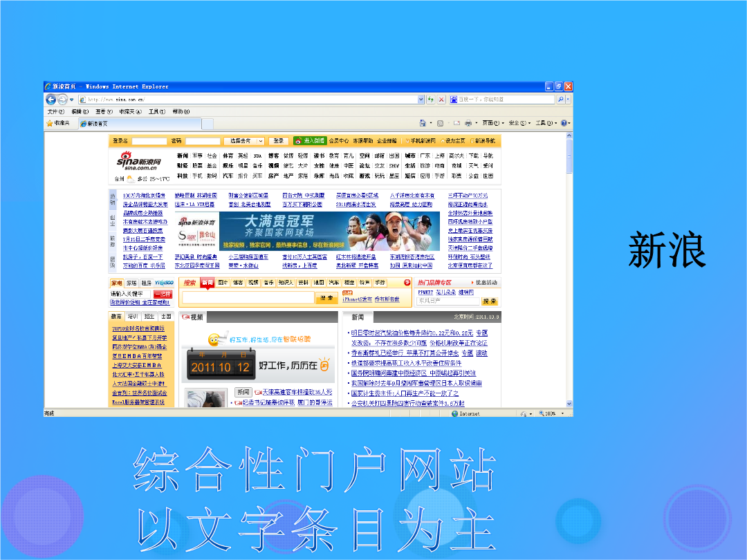Screen dimensions: 747x560
Task: Click the green Refresh button beside address bar
Action: pyautogui.click(x=431, y=100)
